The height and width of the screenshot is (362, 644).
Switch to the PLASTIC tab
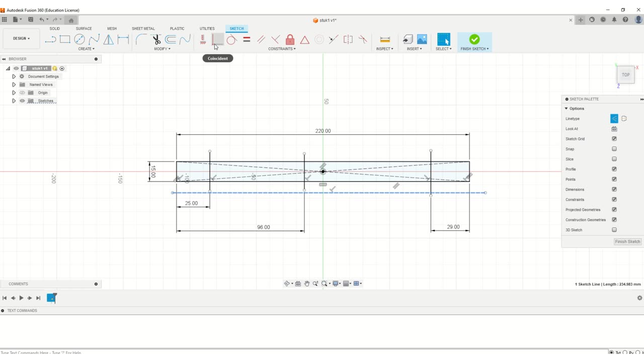coord(177,29)
